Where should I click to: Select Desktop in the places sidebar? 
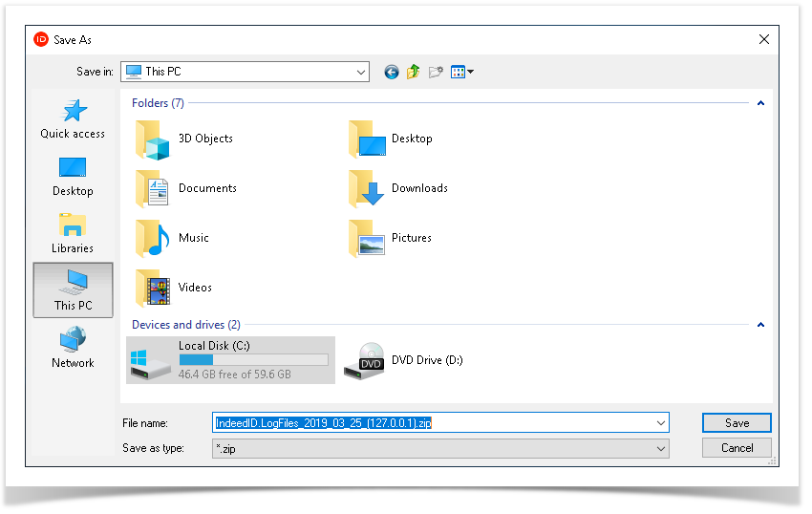coord(73,177)
